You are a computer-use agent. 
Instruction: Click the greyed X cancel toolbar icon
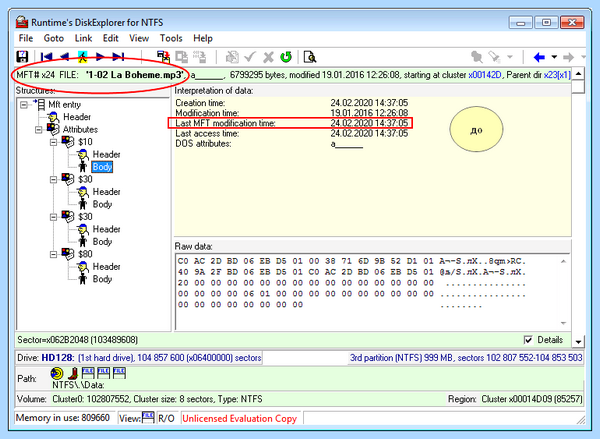tap(268, 57)
